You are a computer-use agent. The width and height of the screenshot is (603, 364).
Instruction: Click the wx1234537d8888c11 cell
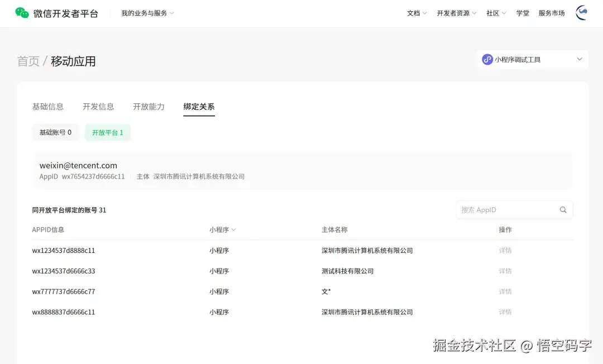pos(64,251)
